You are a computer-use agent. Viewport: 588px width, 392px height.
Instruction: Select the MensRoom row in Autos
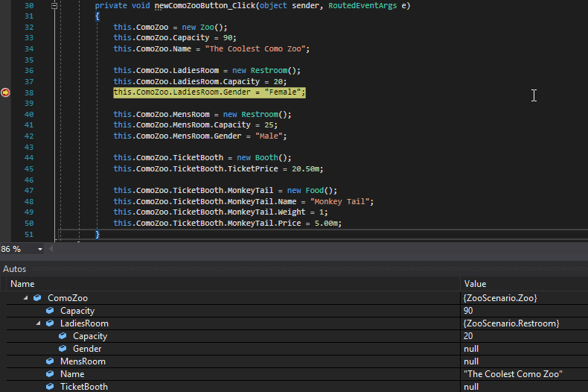83,361
